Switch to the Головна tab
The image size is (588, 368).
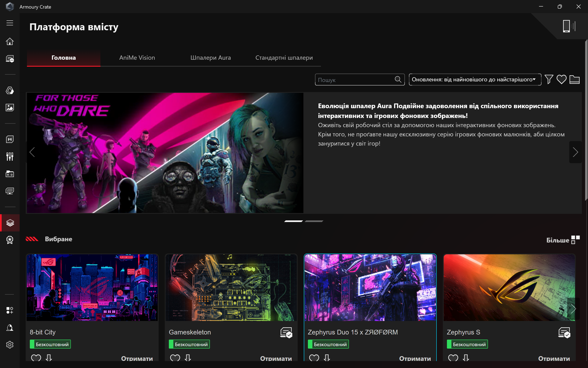pyautogui.click(x=64, y=58)
